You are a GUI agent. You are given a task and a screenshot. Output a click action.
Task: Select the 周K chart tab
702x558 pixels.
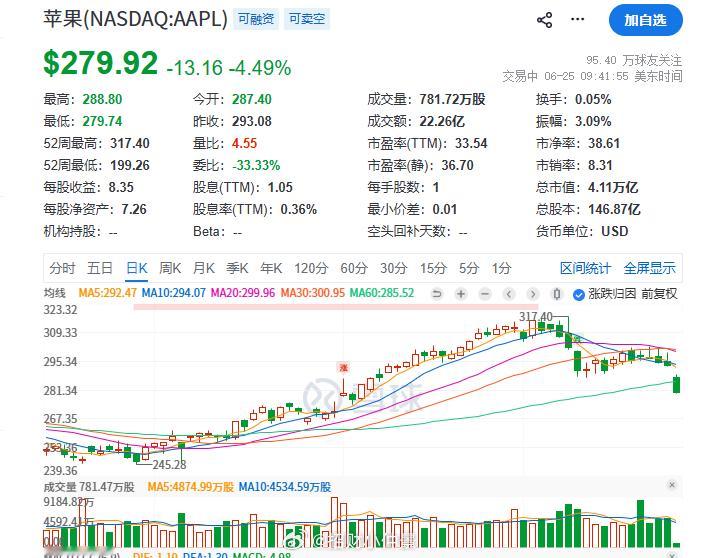tap(170, 268)
